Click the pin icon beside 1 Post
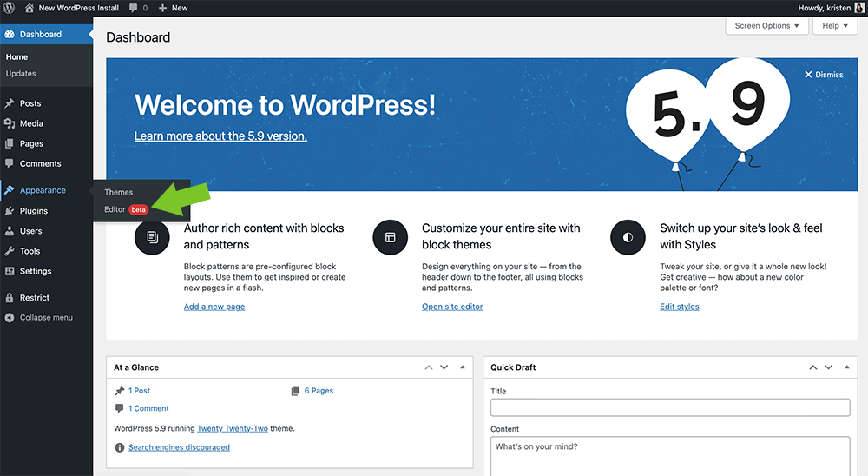This screenshot has width=868, height=476. [119, 391]
